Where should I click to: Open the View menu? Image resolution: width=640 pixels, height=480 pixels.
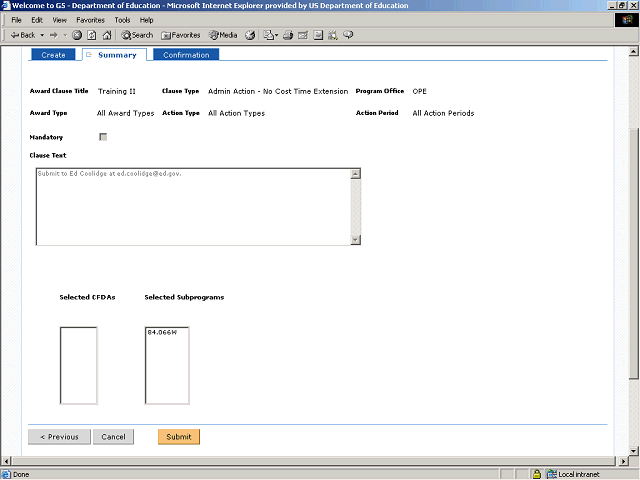(59, 20)
